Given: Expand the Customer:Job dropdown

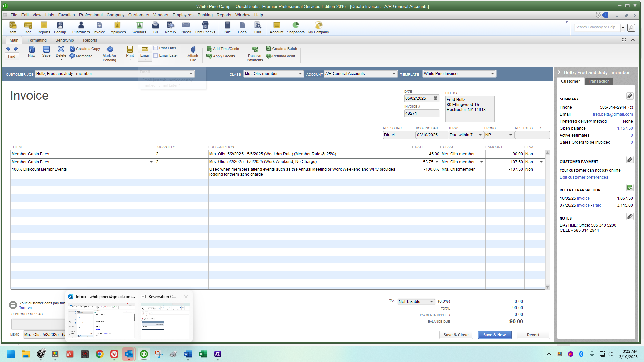Looking at the screenshot, I should click(191, 74).
